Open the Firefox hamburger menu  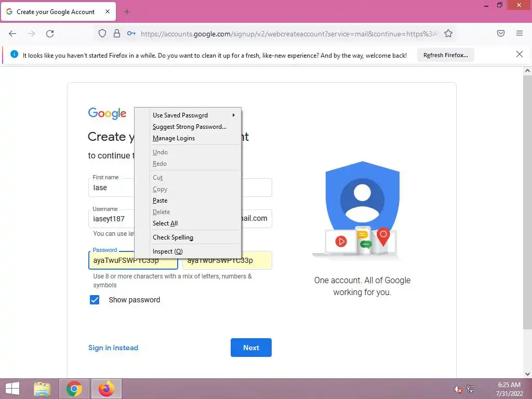(520, 33)
